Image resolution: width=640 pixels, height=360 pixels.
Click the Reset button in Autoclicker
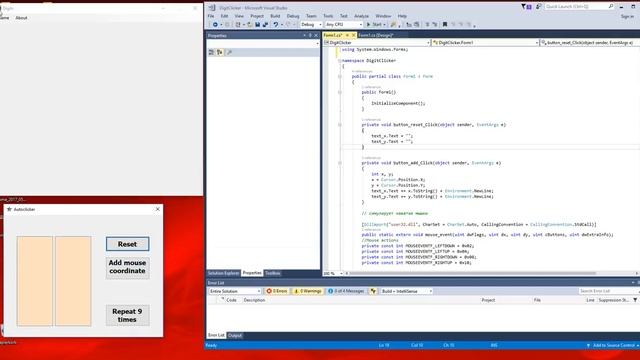click(x=127, y=244)
